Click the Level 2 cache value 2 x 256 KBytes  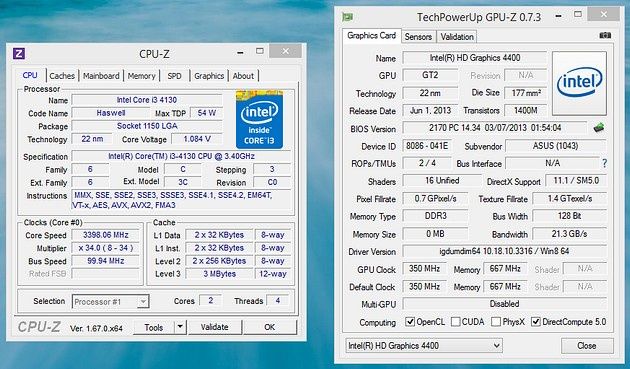(219, 261)
